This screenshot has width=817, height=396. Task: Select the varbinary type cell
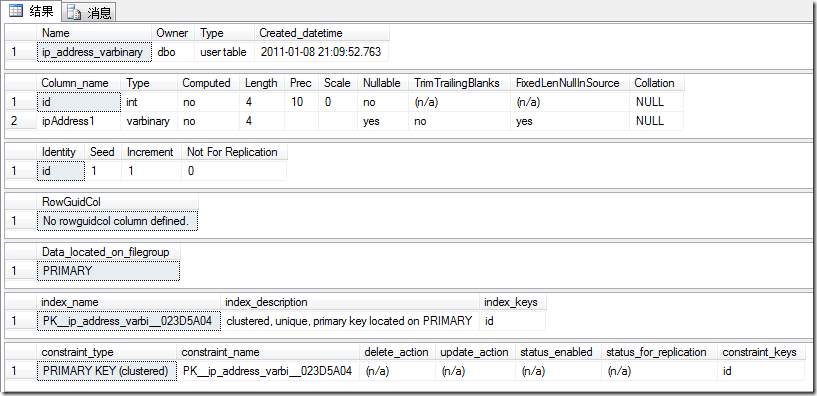(x=150, y=121)
